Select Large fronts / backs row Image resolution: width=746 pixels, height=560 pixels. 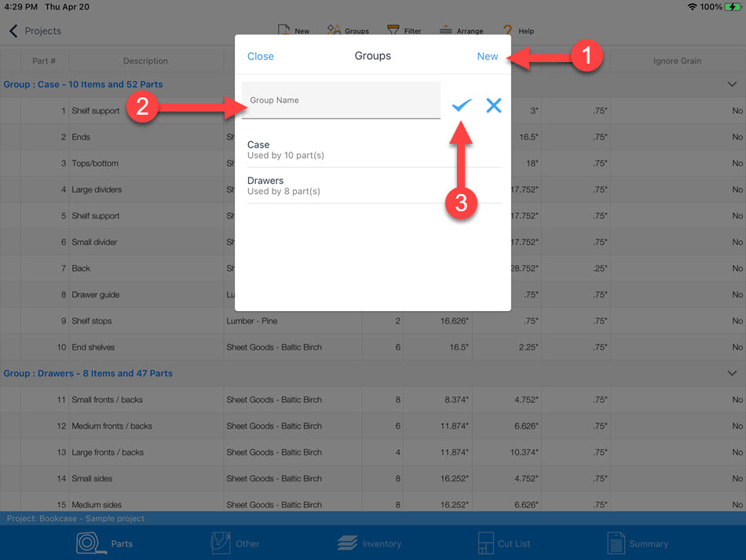click(x=373, y=452)
